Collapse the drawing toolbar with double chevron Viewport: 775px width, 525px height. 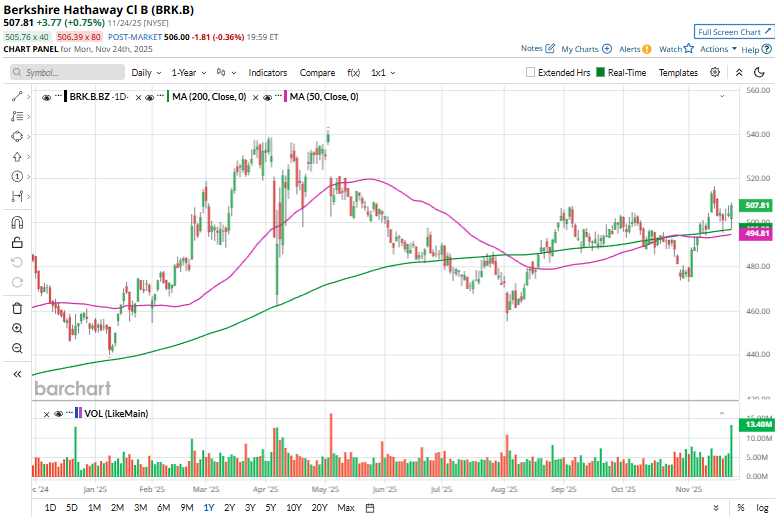point(17,374)
